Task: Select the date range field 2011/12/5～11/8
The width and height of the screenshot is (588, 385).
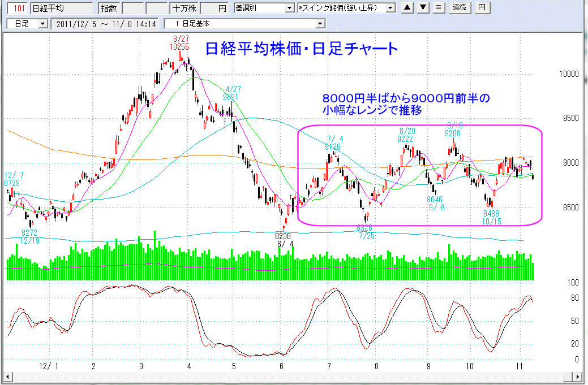Action: [x=105, y=24]
